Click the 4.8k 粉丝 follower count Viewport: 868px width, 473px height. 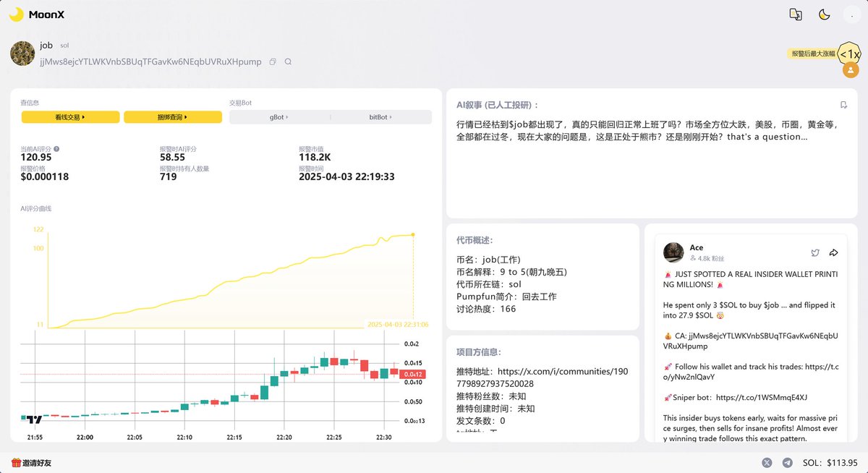[707, 257]
